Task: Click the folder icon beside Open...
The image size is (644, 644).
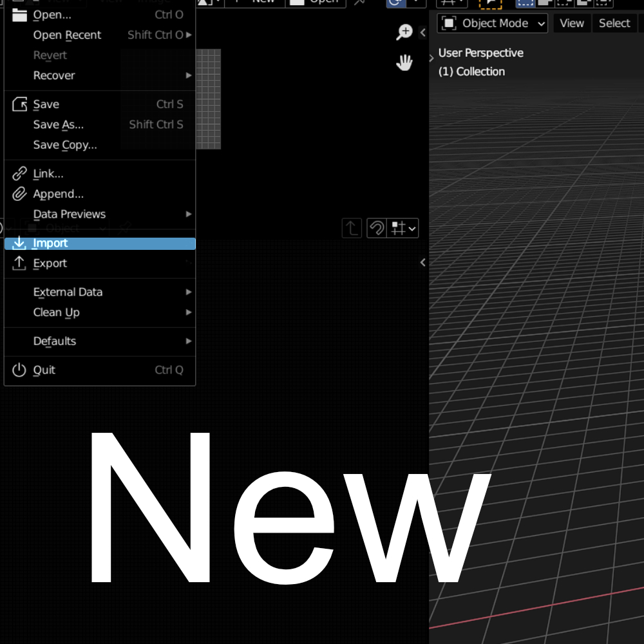Action: pyautogui.click(x=19, y=15)
